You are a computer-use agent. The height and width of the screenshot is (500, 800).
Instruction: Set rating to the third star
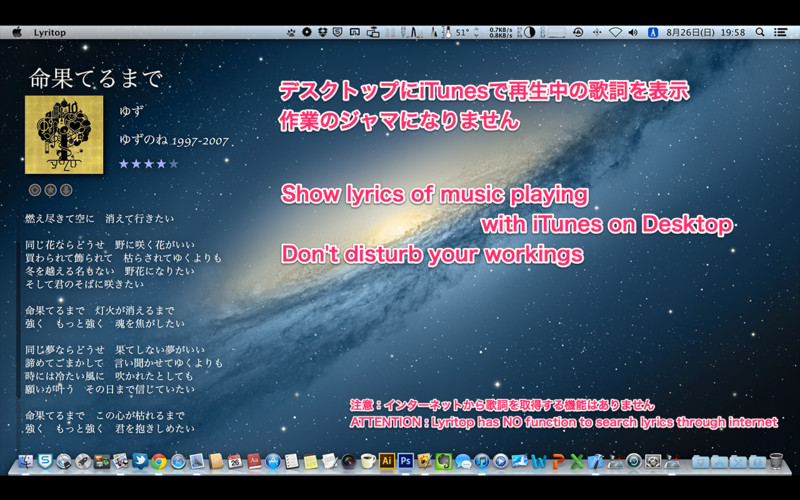[148, 164]
